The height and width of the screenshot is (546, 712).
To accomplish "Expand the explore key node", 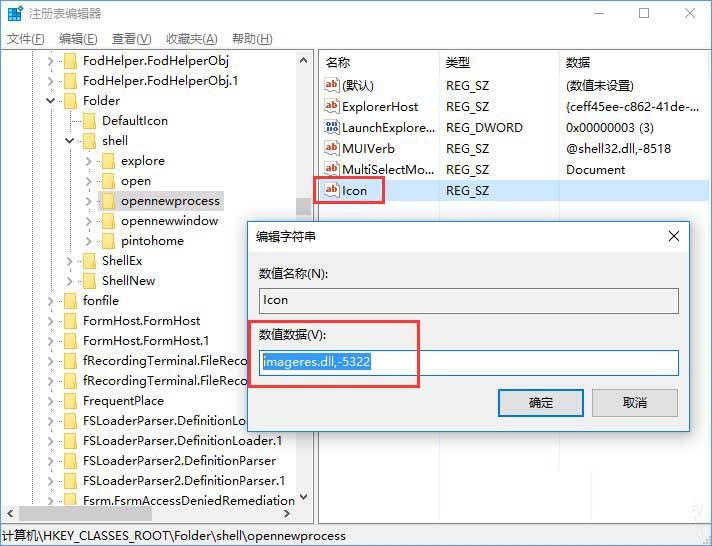I will (x=88, y=161).
